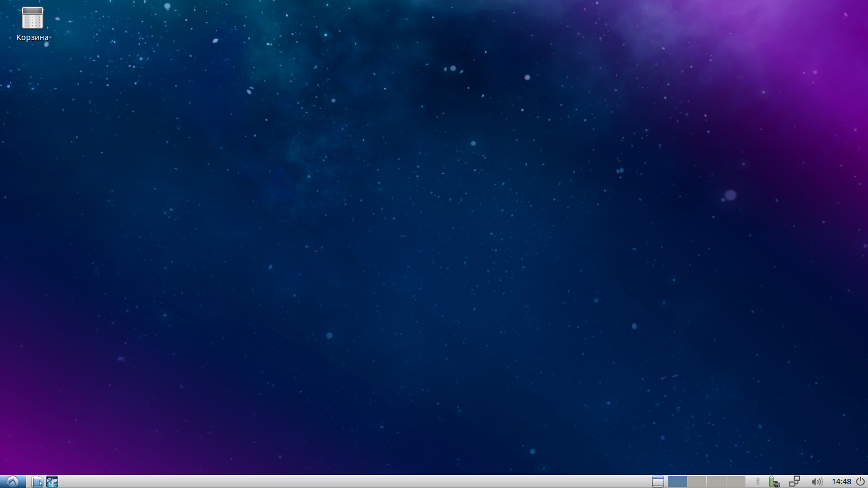This screenshot has height=488, width=868.
Task: Select the Корзина trash desktop icon
Action: point(33,18)
